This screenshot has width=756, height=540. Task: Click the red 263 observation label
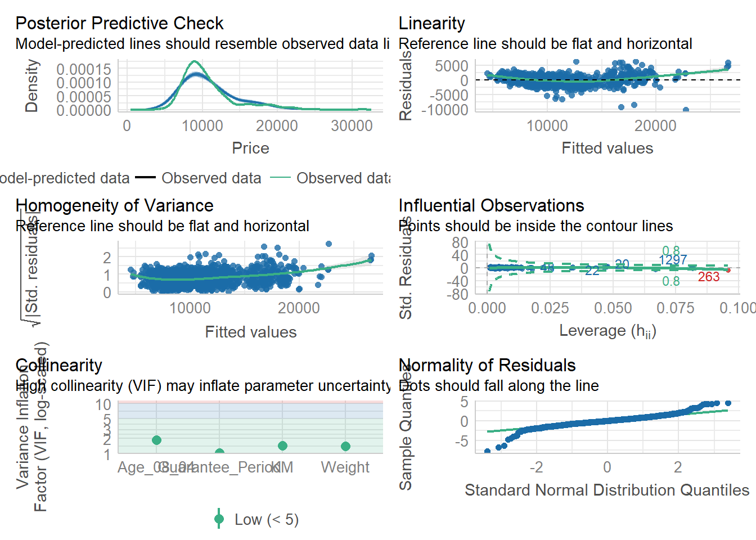tap(709, 277)
